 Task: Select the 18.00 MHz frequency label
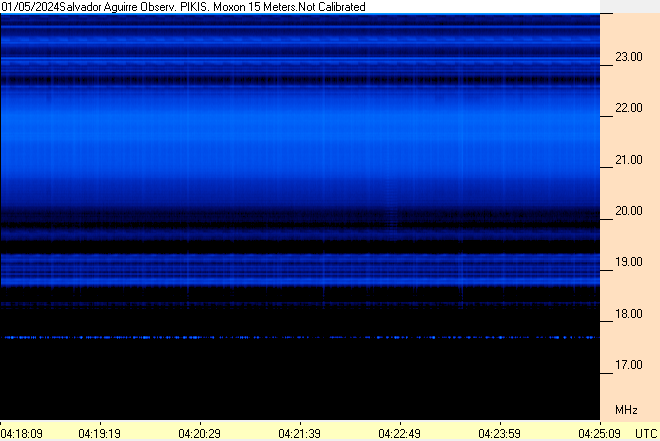point(629,314)
